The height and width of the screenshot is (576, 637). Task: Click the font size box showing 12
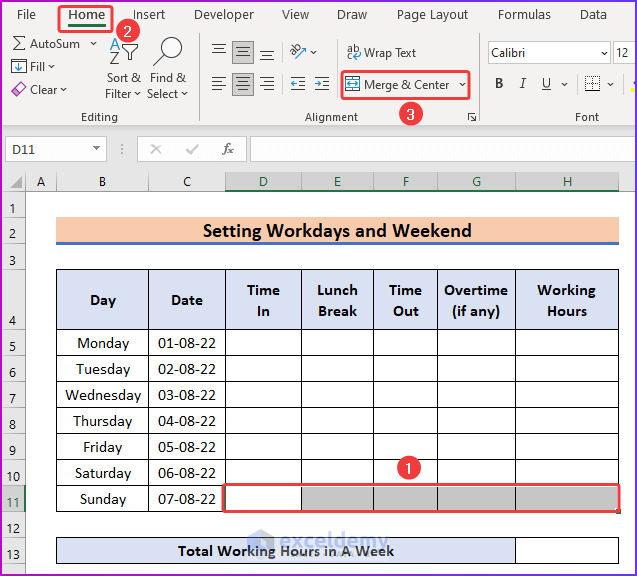624,53
